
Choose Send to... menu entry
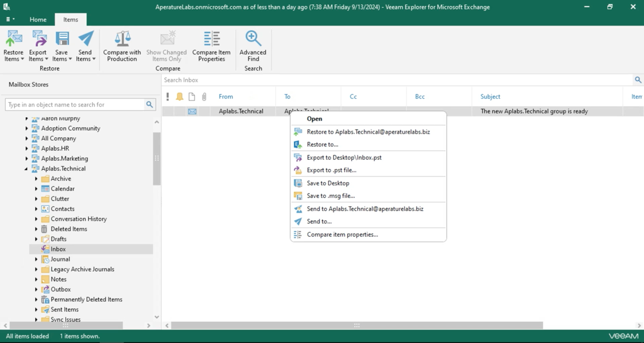[x=368, y=221]
